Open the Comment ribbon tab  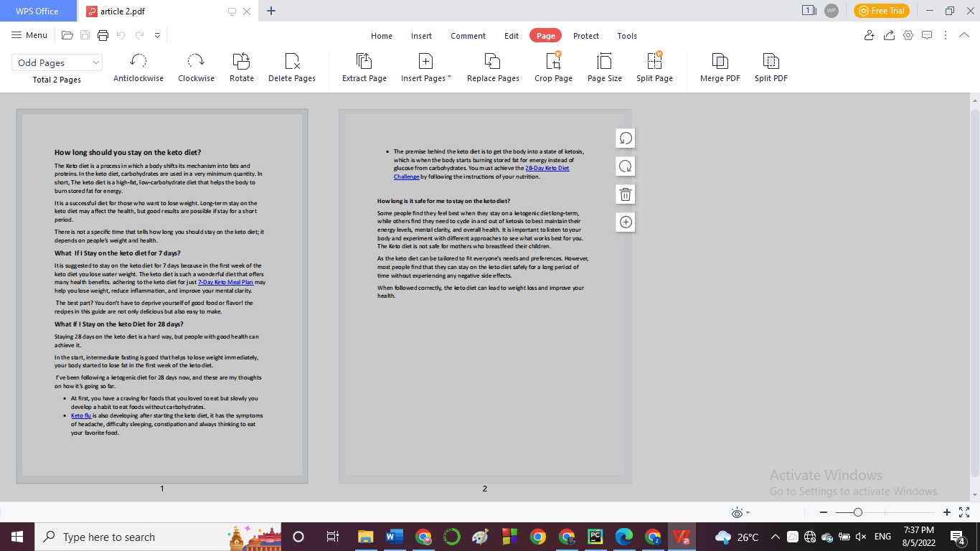click(x=468, y=35)
